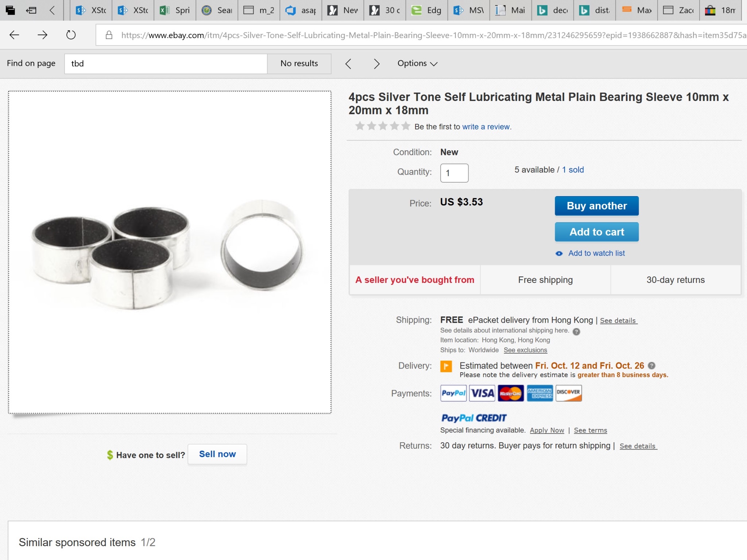Expand the Find on page Options dropdown
747x560 pixels.
tap(417, 63)
